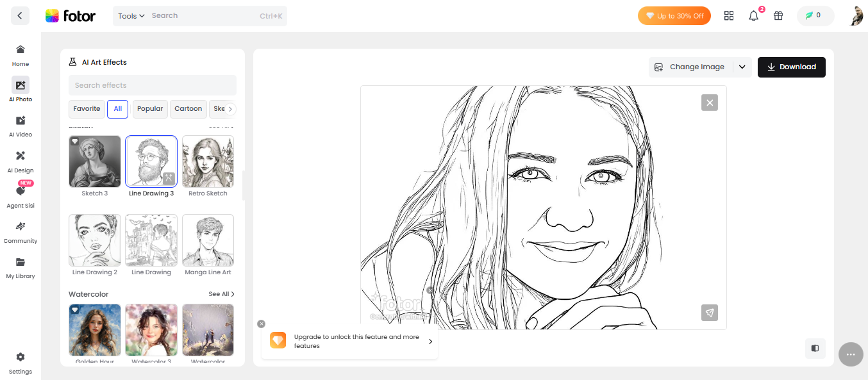The height and width of the screenshot is (380, 868).
Task: Open the apps grid icon
Action: [x=729, y=16]
